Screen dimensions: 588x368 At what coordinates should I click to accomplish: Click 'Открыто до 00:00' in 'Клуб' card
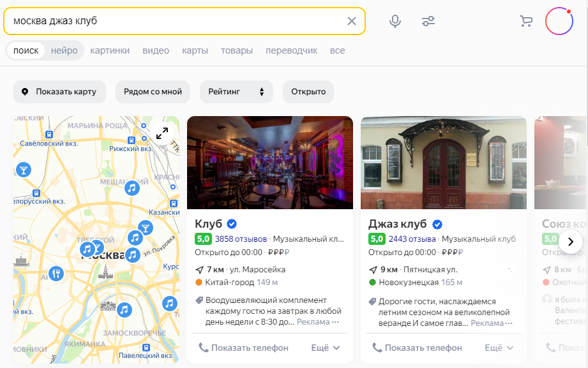(x=229, y=252)
